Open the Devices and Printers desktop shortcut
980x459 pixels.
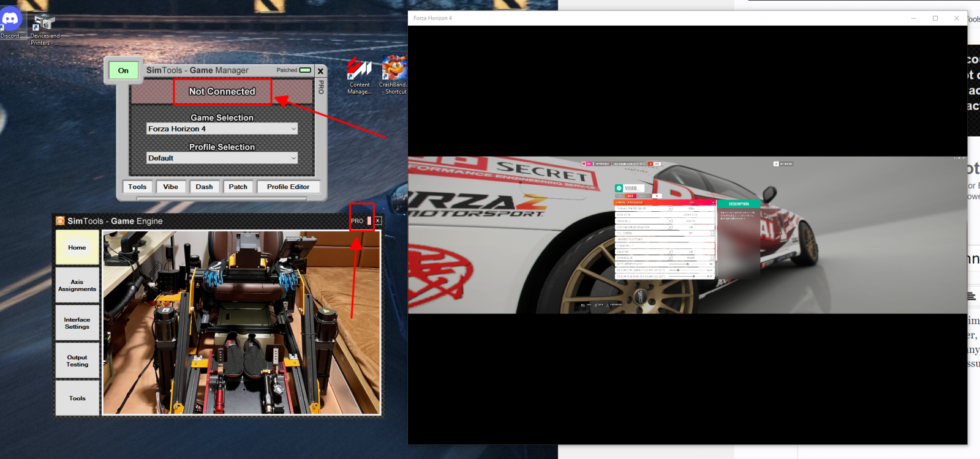(x=45, y=30)
